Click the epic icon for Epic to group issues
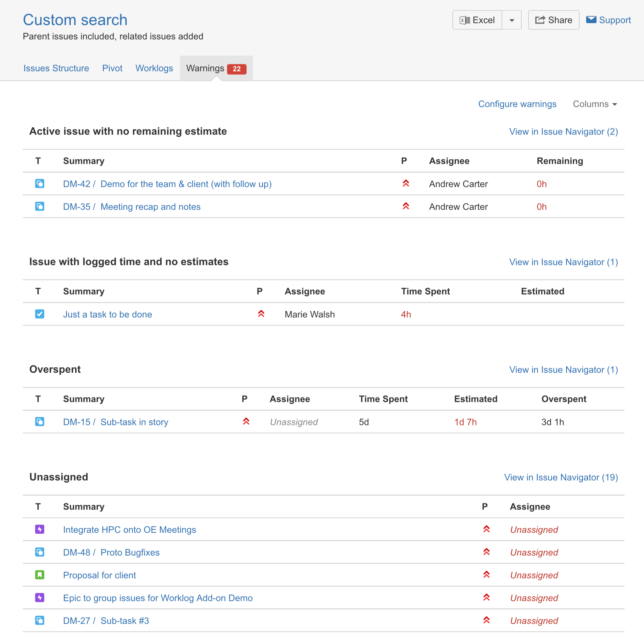Viewport: 644px width, 644px height. click(40, 598)
